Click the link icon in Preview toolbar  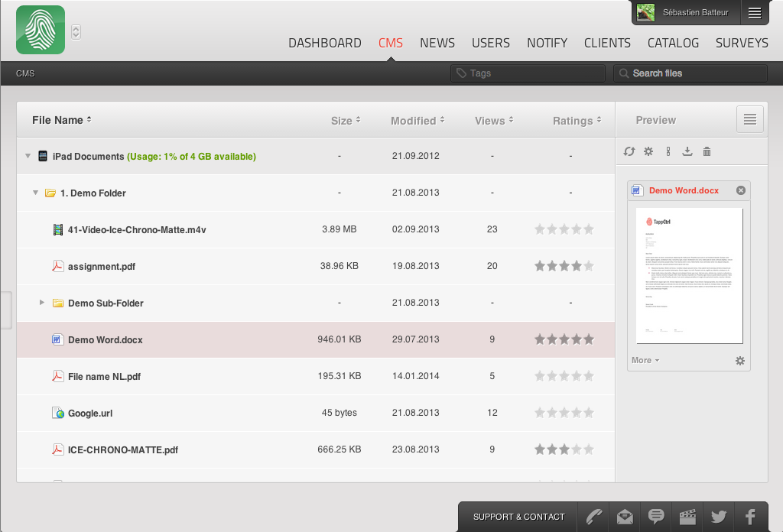click(x=668, y=151)
